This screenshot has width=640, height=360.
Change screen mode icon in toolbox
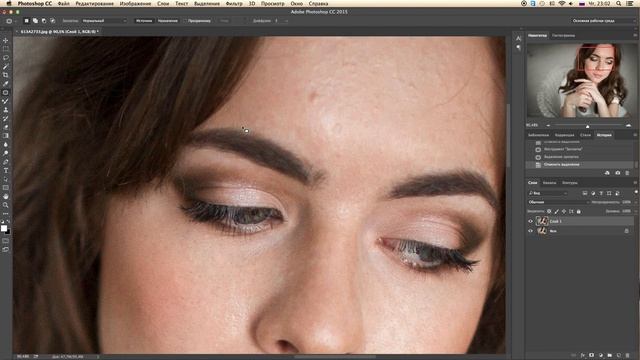point(6,249)
